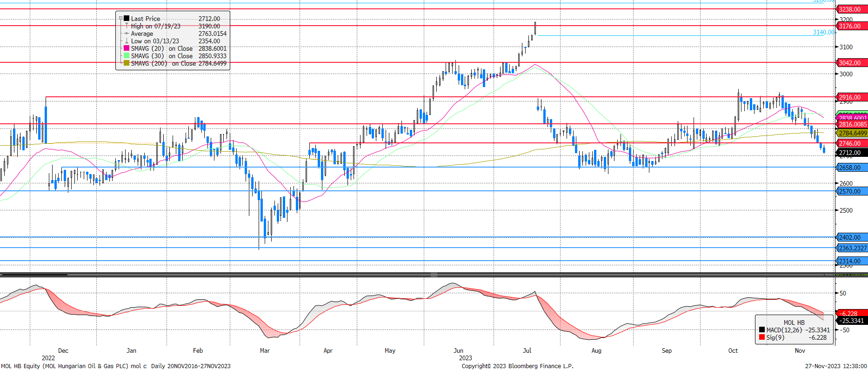The height and width of the screenshot is (370, 868).
Task: Click the 3100 price axis label
Action: (846, 47)
